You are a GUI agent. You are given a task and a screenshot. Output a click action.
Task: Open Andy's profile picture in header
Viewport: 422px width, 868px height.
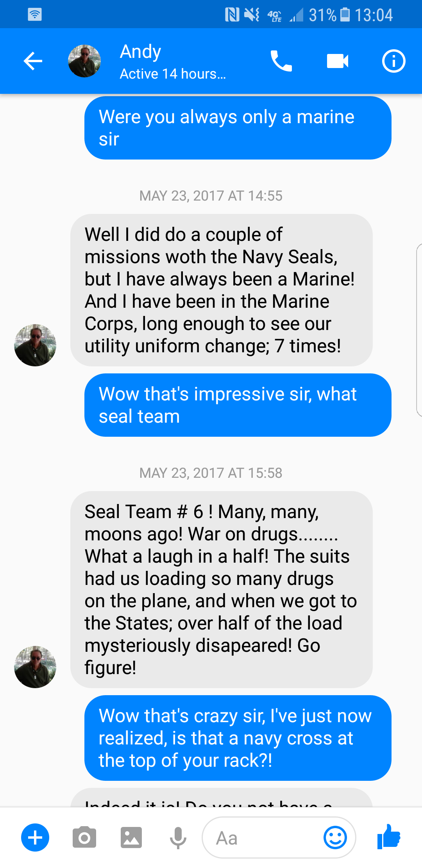[x=84, y=61]
